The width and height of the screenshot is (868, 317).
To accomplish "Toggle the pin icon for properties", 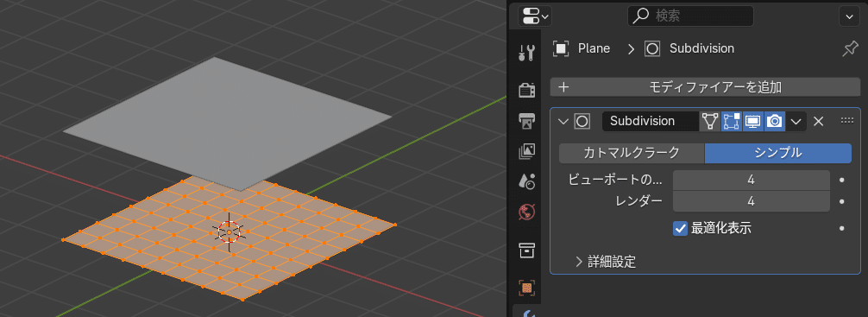I will pyautogui.click(x=849, y=48).
